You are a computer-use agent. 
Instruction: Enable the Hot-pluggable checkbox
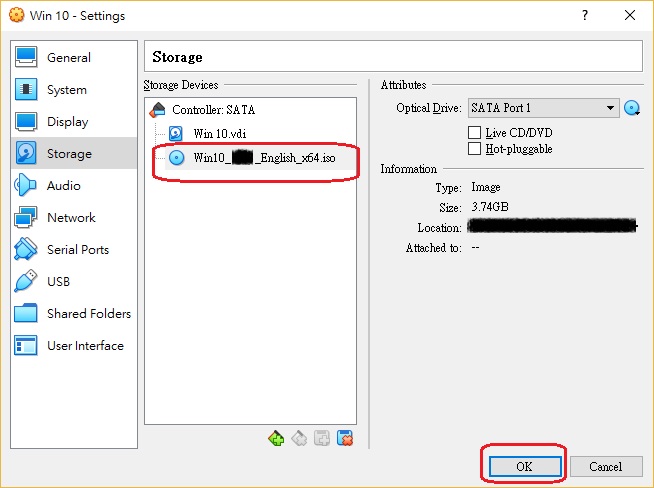tap(474, 148)
